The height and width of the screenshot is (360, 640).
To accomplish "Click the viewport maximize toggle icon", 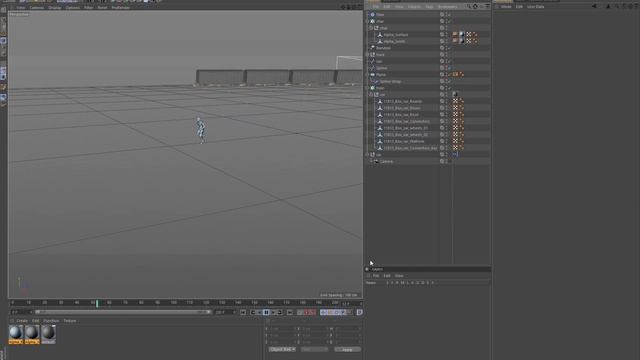I will 360,7.
